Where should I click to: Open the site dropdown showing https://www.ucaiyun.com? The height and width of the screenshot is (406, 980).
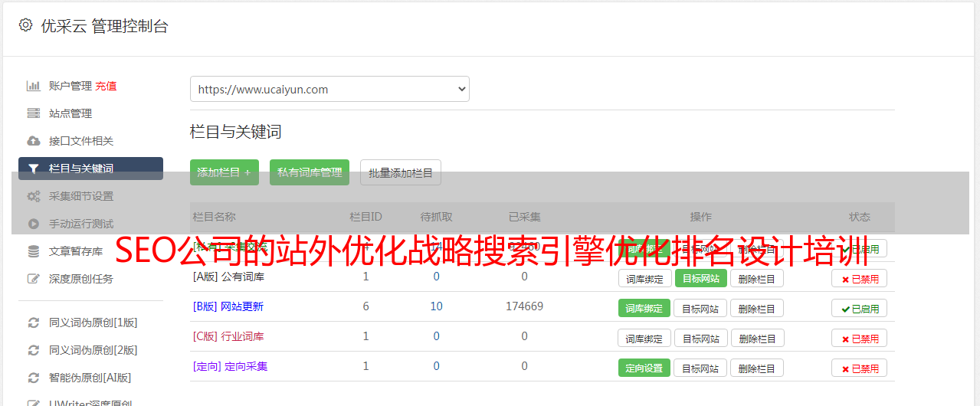[329, 89]
